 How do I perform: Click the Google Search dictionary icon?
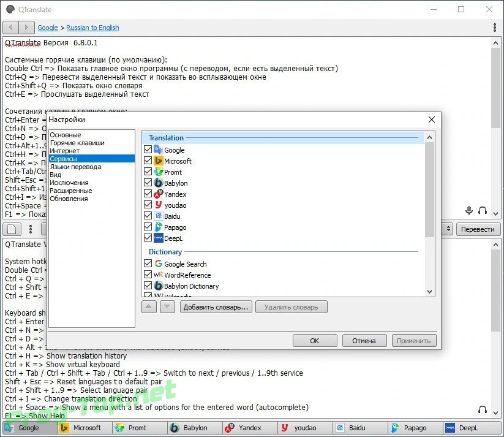click(x=159, y=264)
